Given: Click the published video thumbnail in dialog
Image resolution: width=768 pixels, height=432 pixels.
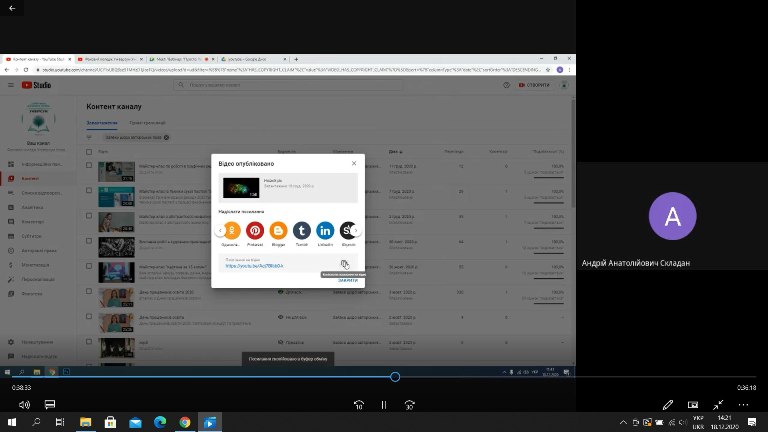Looking at the screenshot, I should click(241, 188).
